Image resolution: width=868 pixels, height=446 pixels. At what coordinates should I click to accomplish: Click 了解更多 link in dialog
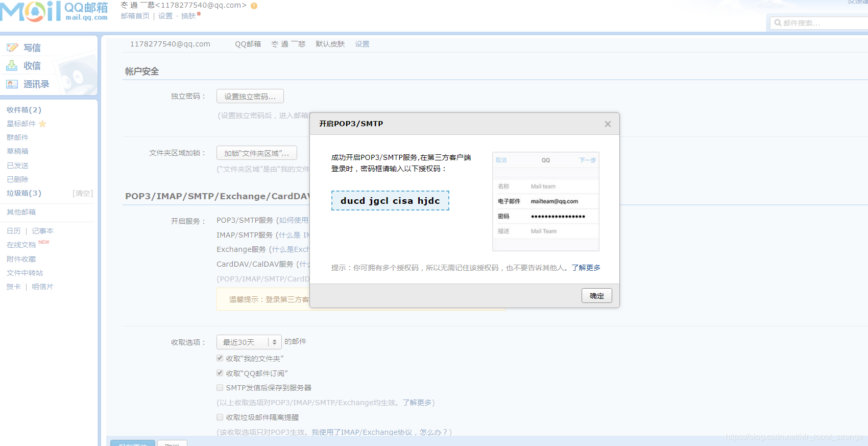[586, 268]
